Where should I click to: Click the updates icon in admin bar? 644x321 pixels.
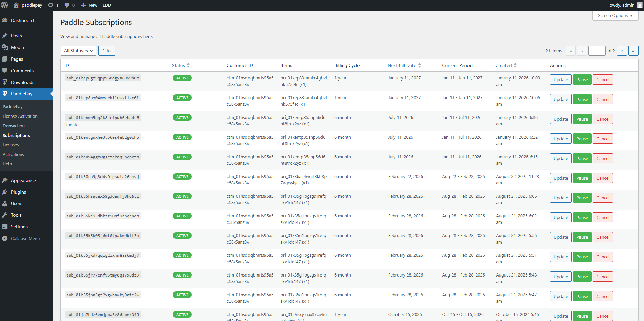point(51,5)
